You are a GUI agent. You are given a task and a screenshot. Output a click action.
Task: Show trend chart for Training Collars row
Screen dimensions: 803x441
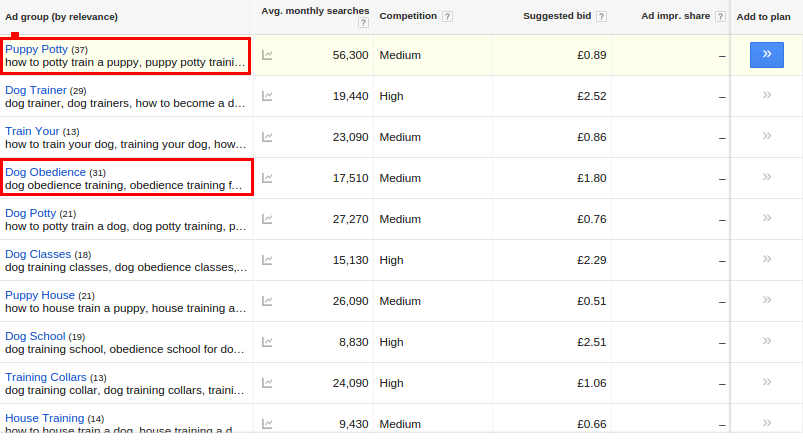pyautogui.click(x=267, y=383)
